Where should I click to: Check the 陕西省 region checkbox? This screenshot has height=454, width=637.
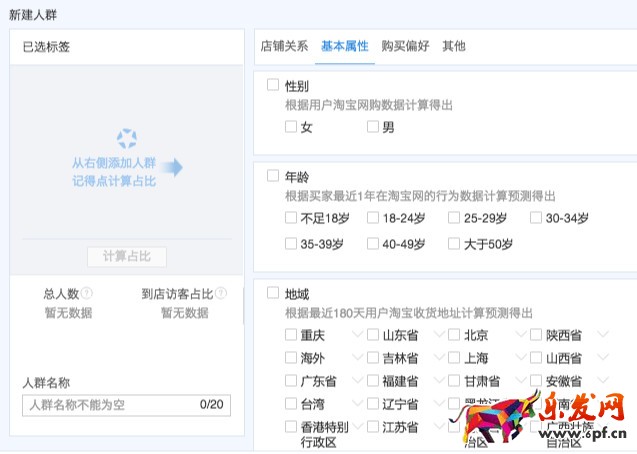[536, 335]
